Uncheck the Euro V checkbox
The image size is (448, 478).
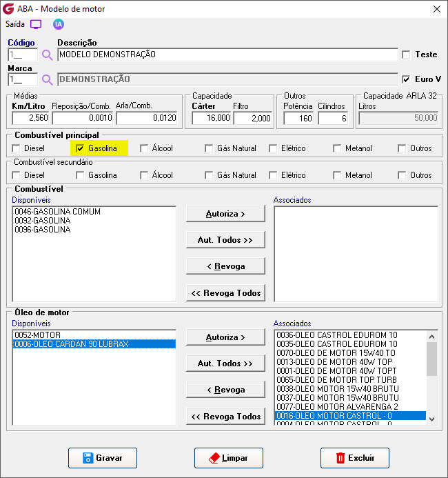point(406,79)
